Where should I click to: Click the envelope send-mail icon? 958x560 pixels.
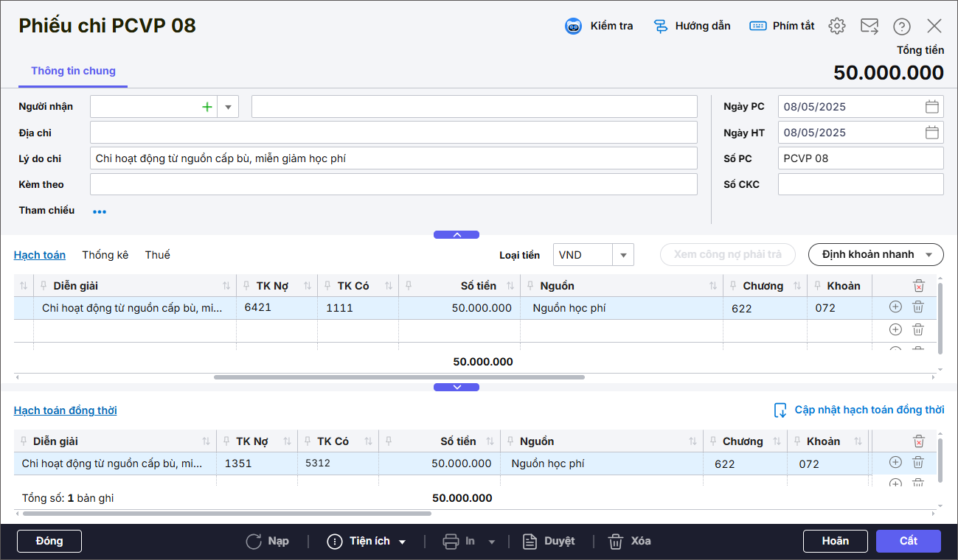[x=870, y=26]
